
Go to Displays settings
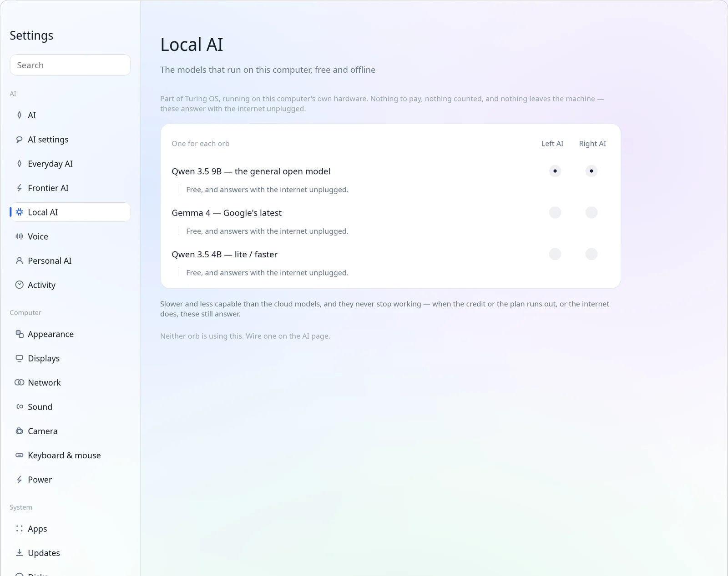(70, 358)
